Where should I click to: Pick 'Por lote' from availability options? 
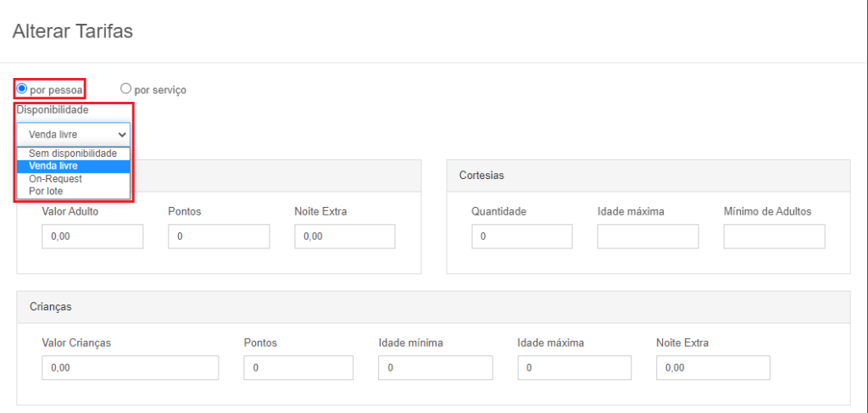point(74,191)
